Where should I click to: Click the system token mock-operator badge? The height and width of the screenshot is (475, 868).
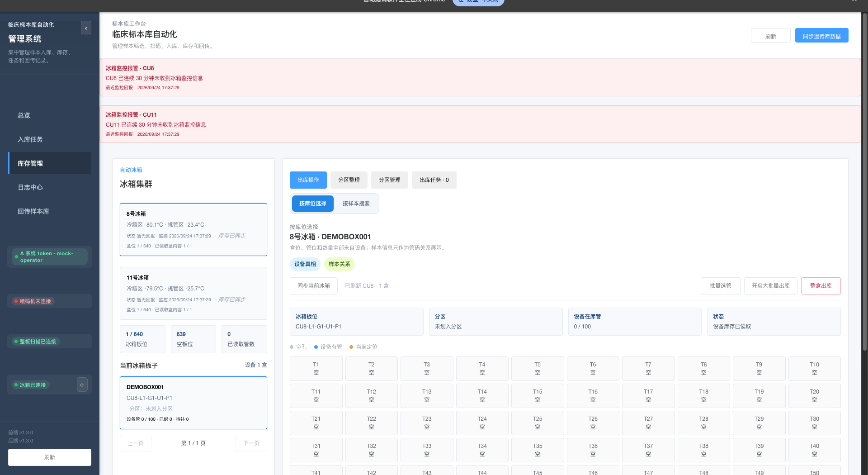click(x=50, y=257)
